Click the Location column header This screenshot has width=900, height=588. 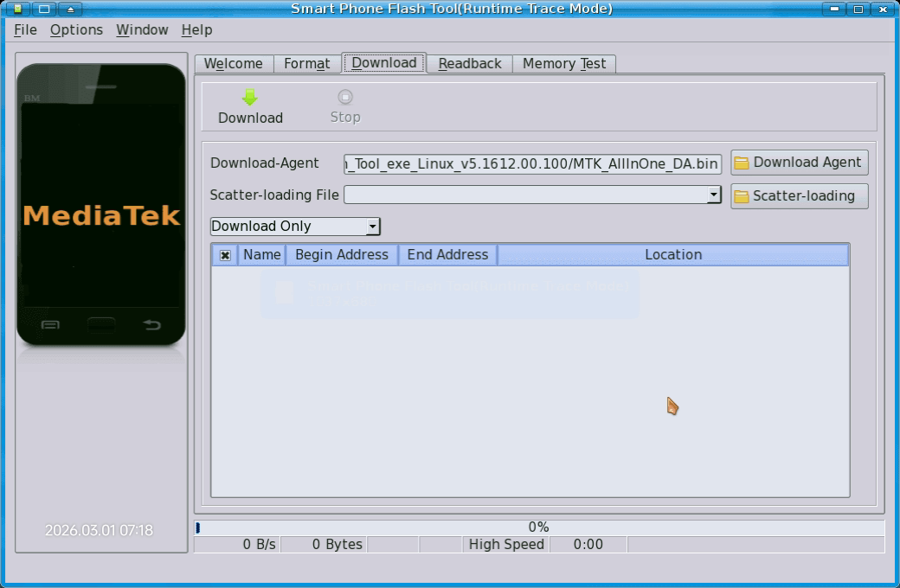672,255
